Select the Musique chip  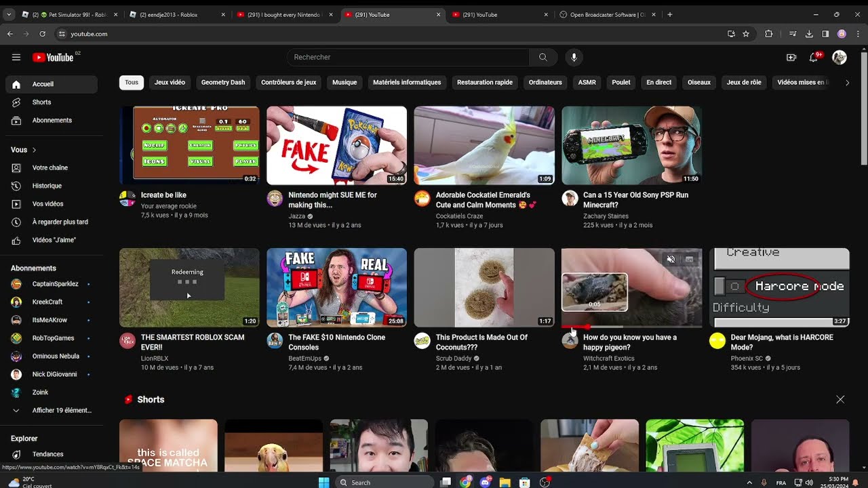(344, 83)
